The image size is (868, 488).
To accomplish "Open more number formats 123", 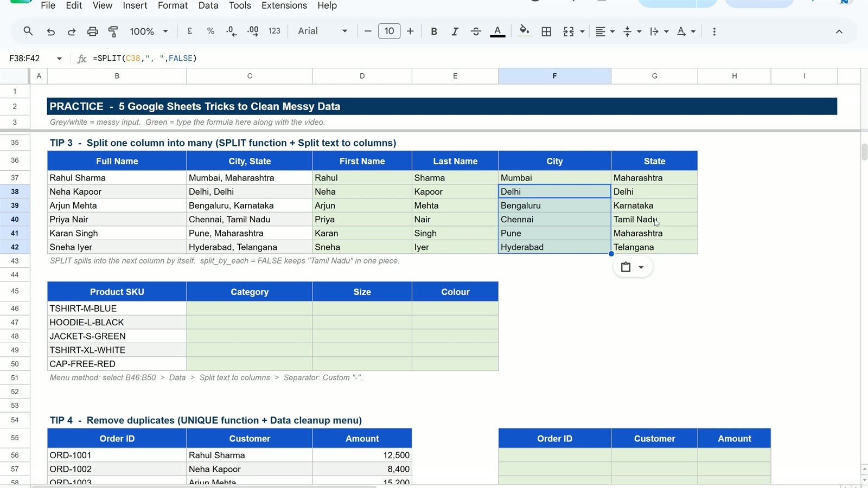I will [275, 31].
